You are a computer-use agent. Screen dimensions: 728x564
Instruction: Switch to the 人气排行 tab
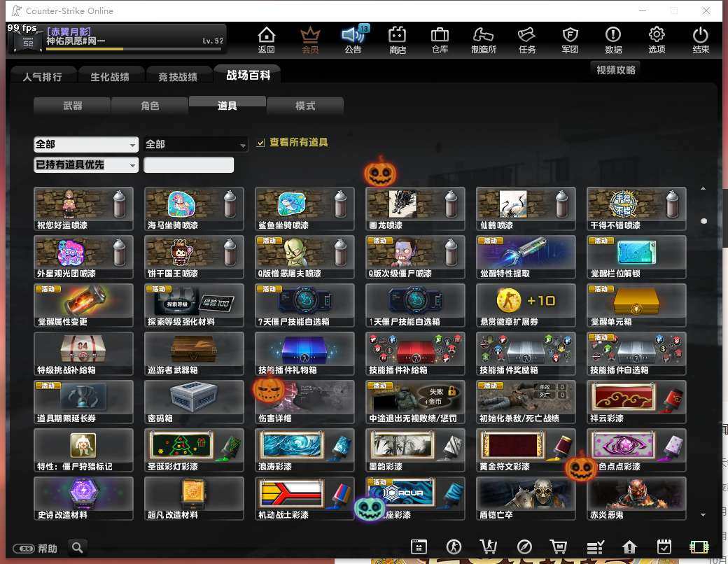point(43,76)
